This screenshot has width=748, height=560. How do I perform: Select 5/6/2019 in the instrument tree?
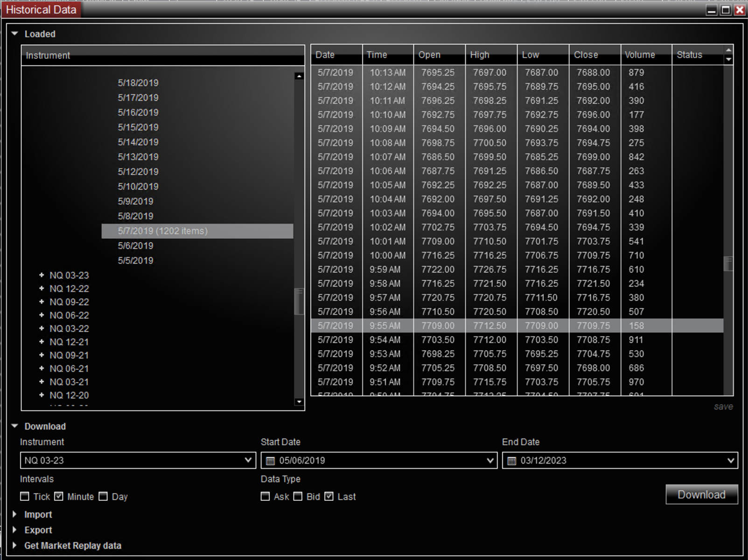(x=135, y=245)
